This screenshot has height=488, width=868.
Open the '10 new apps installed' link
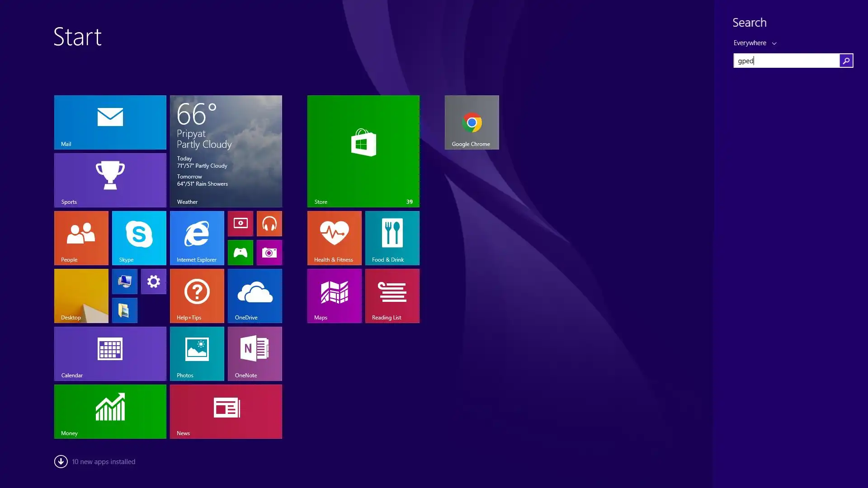click(104, 462)
